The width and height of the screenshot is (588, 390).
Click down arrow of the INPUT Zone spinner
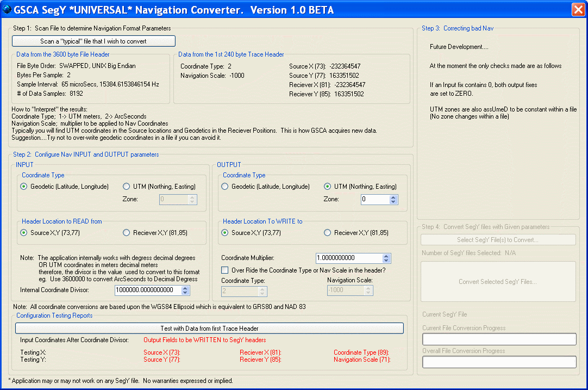(x=192, y=202)
